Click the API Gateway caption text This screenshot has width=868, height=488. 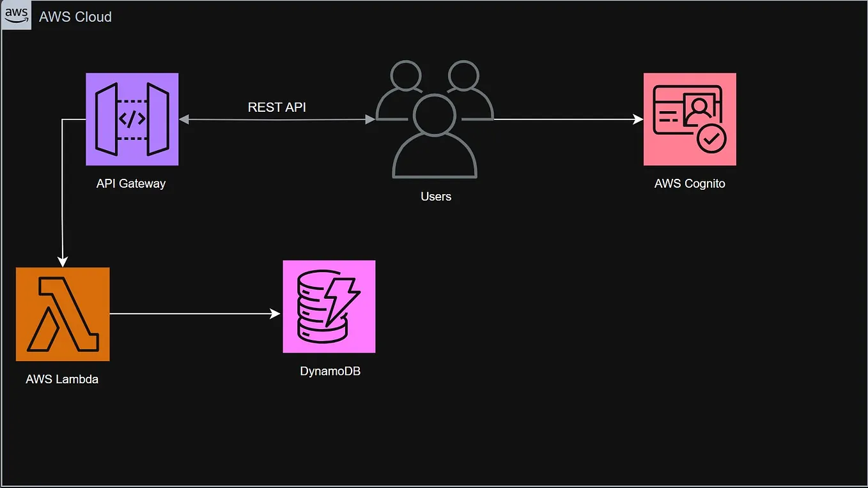(x=132, y=183)
